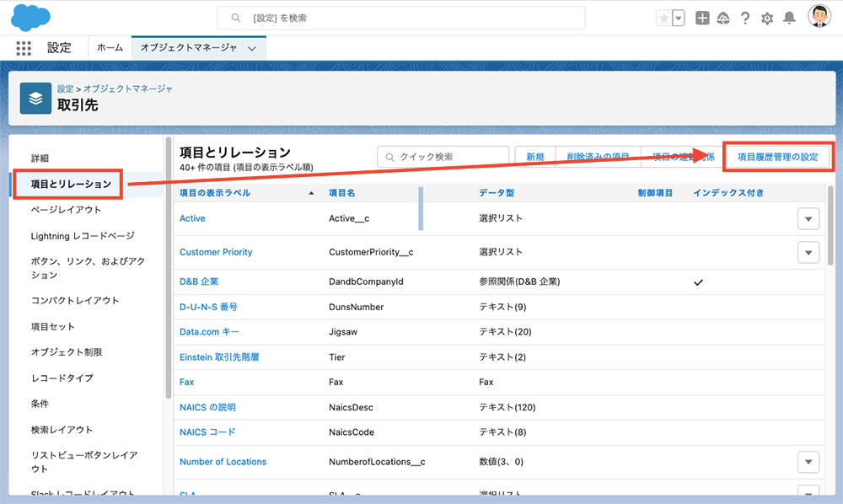Open the favorites list dropdown arrow
Image resolution: width=843 pixels, height=504 pixels.
(x=679, y=19)
